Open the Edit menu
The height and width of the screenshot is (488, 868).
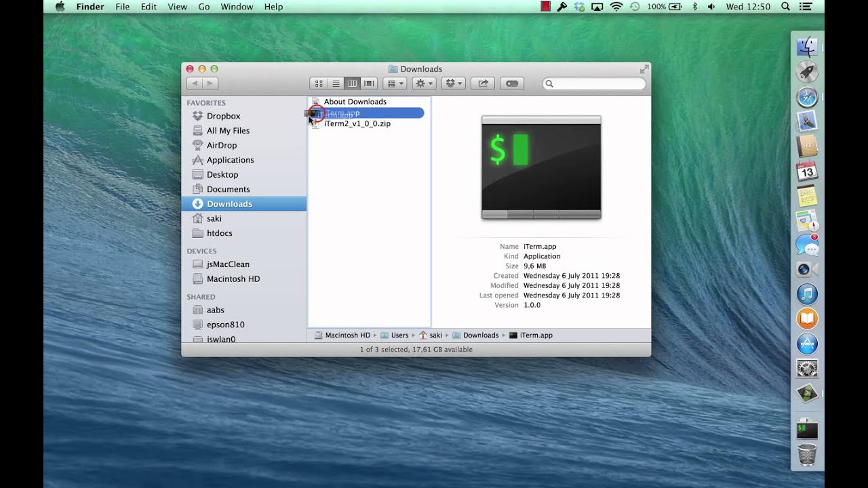pyautogui.click(x=149, y=7)
